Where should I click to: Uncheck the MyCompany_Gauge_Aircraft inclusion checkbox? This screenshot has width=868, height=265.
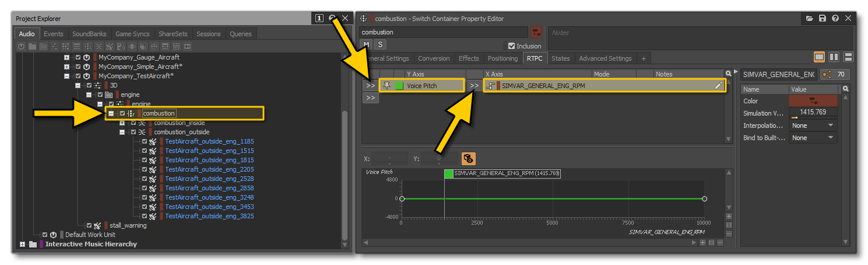(78, 57)
